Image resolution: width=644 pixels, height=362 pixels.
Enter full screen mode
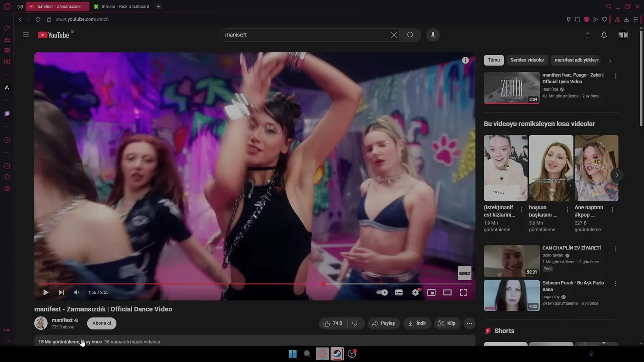[x=463, y=292]
